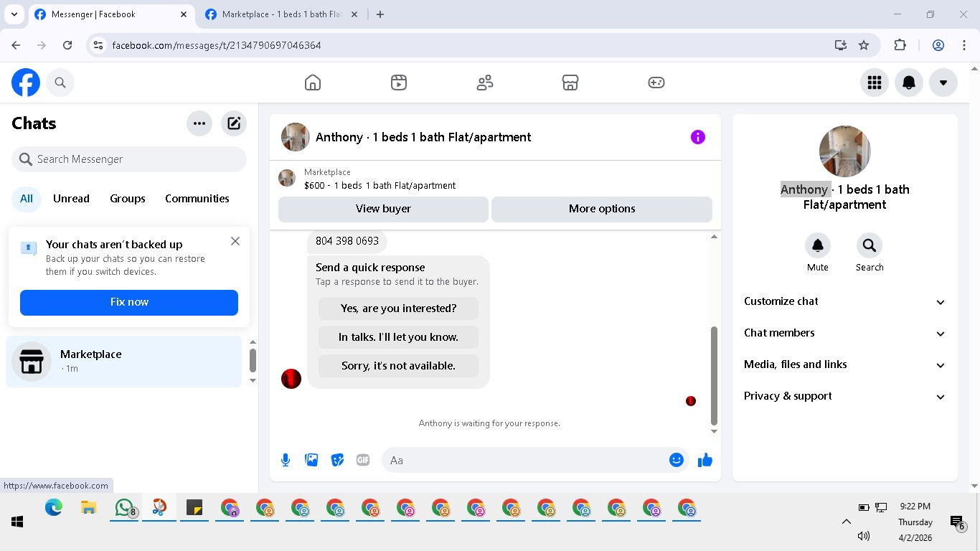The width and height of the screenshot is (980, 551).
Task: Open the Facebook menu grid icon
Action: click(874, 83)
